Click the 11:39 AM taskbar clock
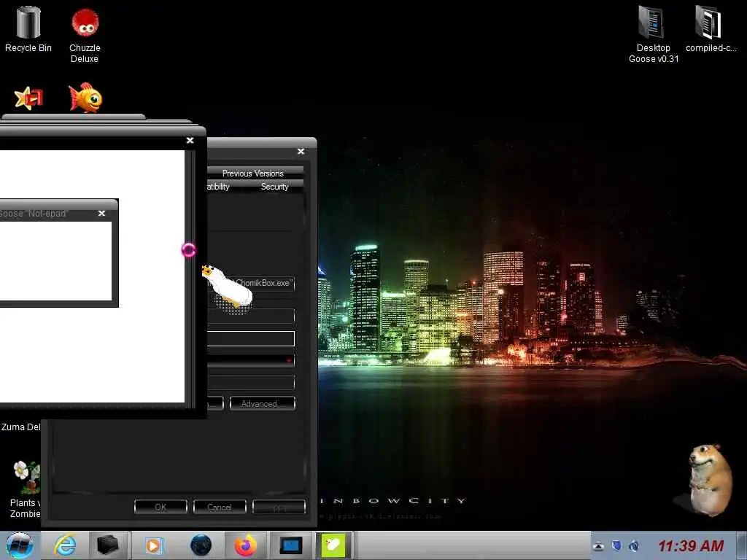Image resolution: width=747 pixels, height=560 pixels. coord(691,546)
